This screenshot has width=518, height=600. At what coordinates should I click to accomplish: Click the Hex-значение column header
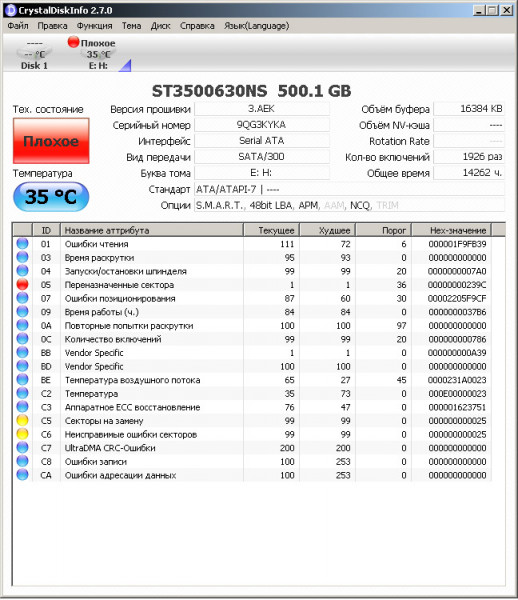click(x=451, y=230)
